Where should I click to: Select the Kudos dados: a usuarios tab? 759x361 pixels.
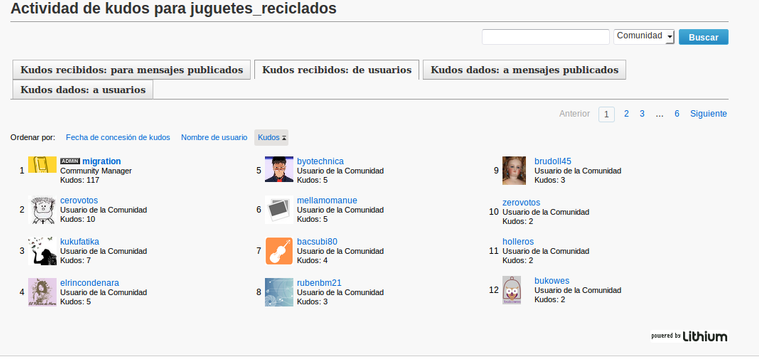83,90
